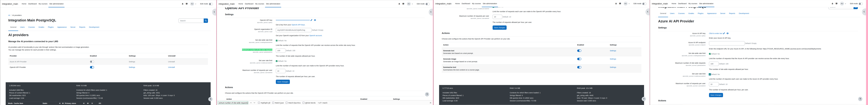Open Dashboard in the AI providers window navbar

[x=32, y=4]
